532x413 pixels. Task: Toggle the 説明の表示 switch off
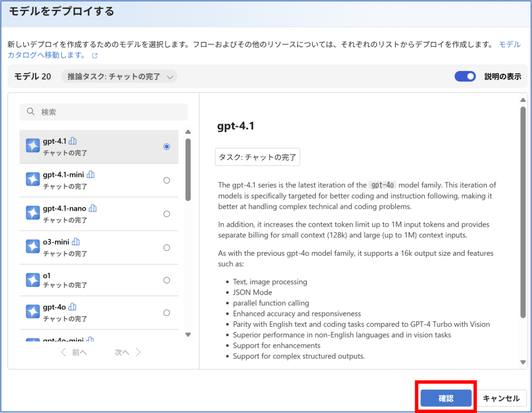pos(465,76)
